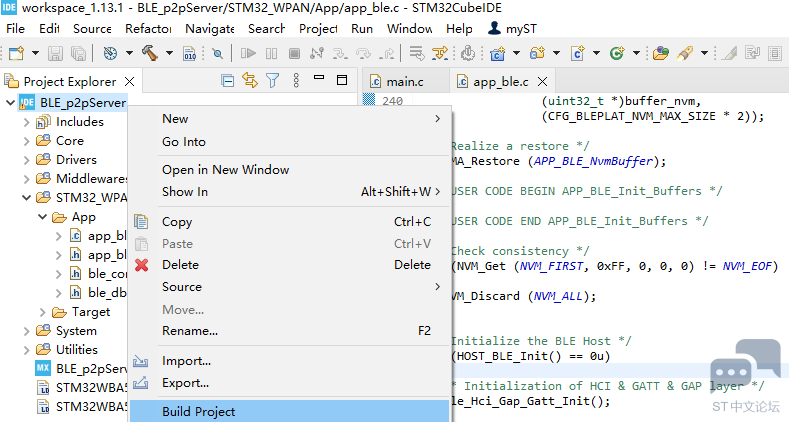Click the binary 010 file icon

pos(189,53)
